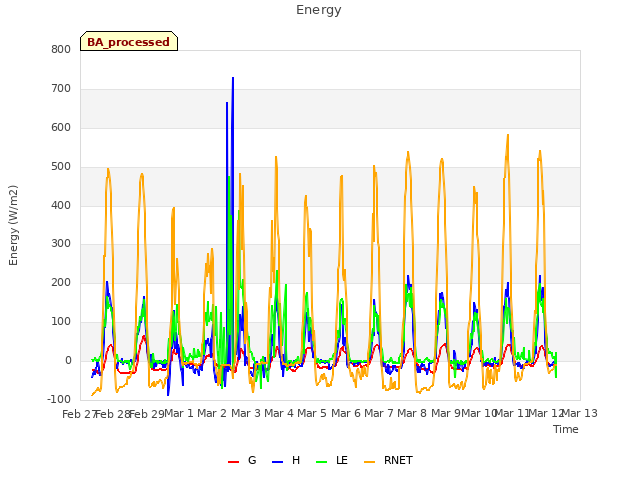The height and width of the screenshot is (480, 640).
Task: Click the green LE legend swatch
Action: tap(322, 462)
